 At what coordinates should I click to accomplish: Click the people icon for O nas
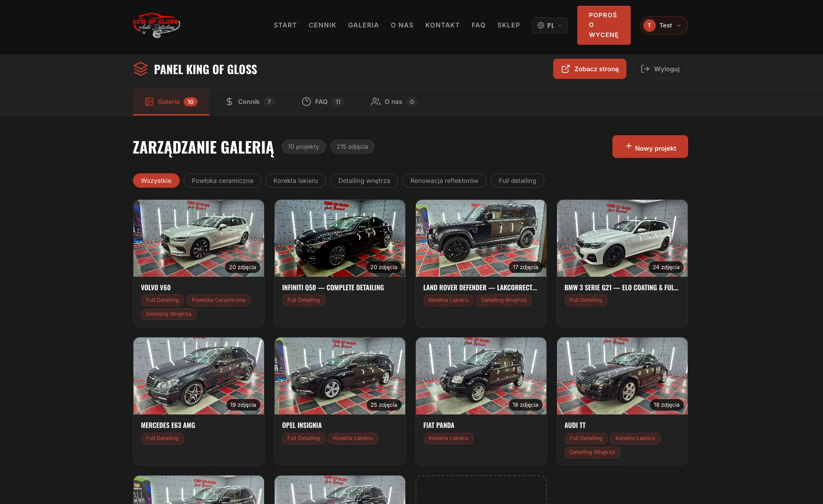pyautogui.click(x=375, y=102)
